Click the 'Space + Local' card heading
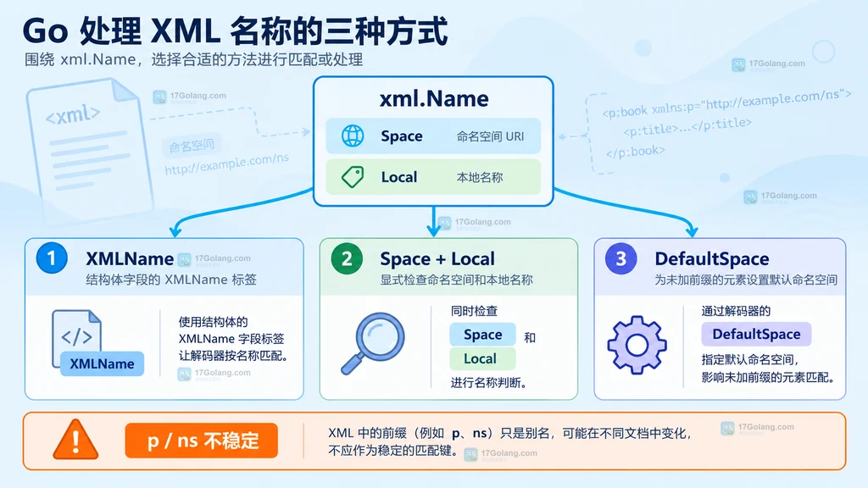This screenshot has width=868, height=488. coord(437,259)
